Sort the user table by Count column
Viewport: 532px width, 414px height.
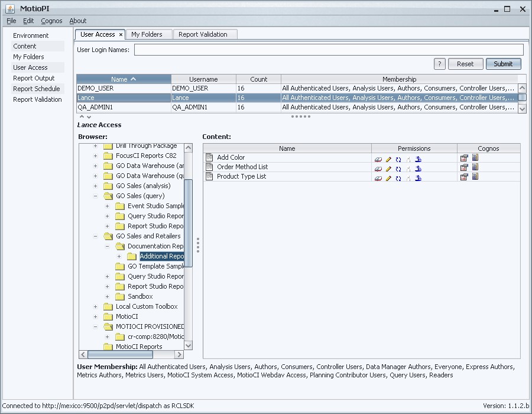(x=258, y=79)
